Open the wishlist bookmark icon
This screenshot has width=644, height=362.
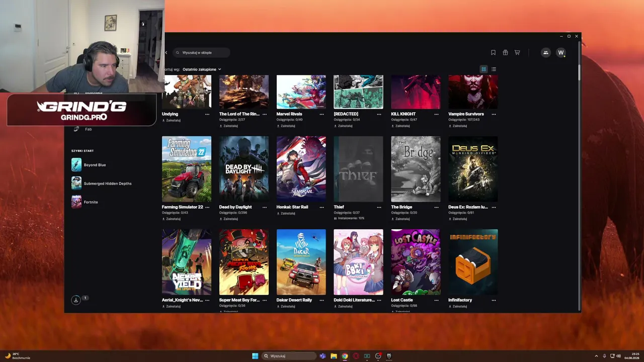493,52
